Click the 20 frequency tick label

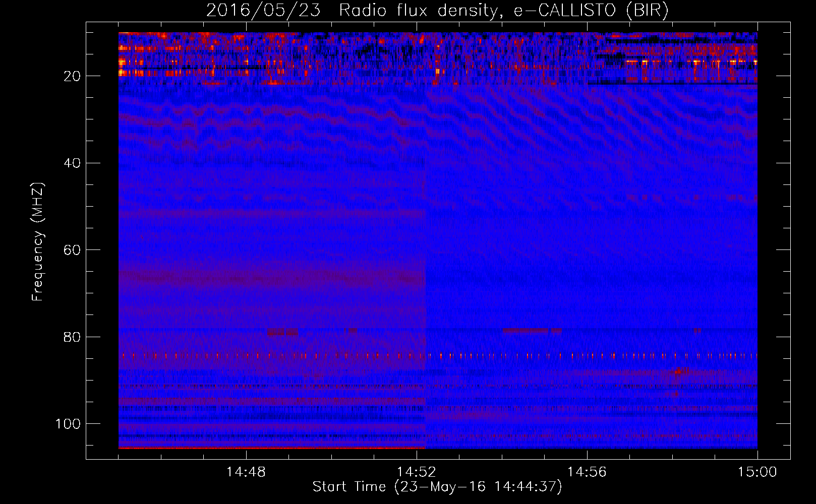pos(73,76)
